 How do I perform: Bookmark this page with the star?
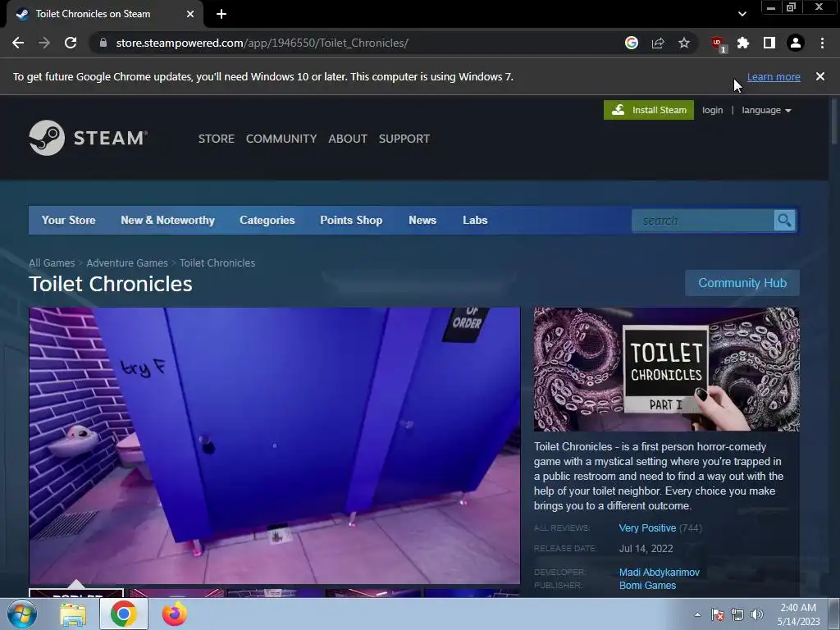tap(684, 43)
